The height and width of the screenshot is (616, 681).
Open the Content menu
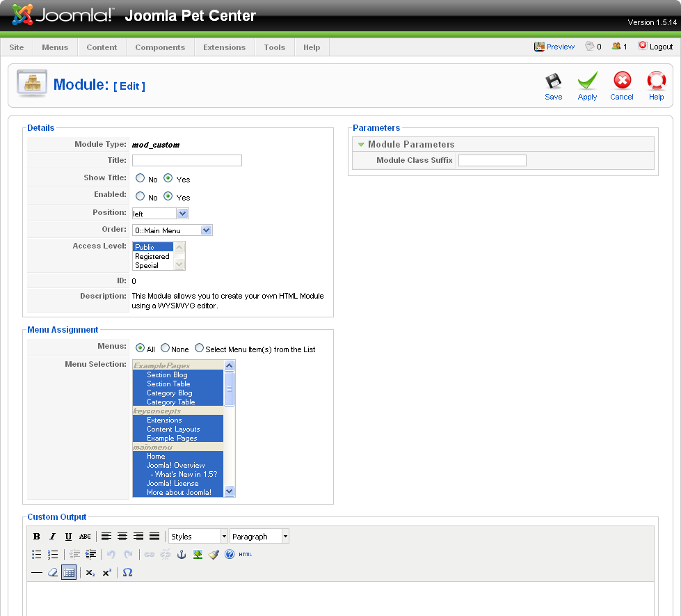coord(102,47)
